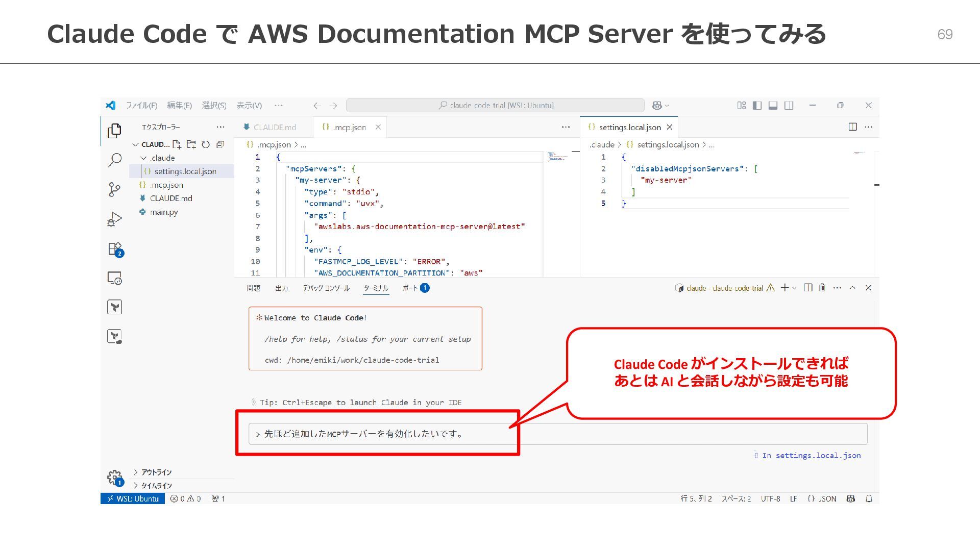Toggle primary side bar visibility

coord(757,105)
